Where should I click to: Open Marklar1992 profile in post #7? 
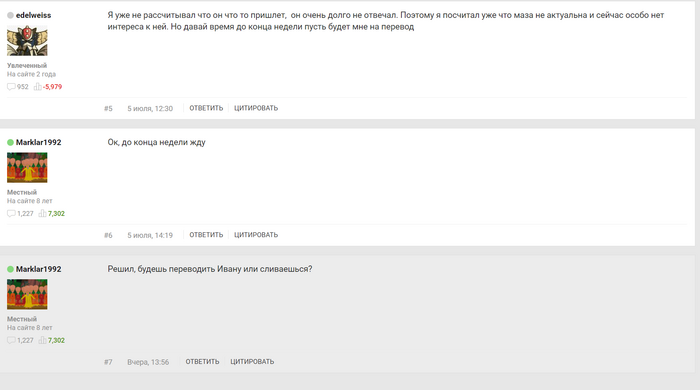tap(38, 269)
